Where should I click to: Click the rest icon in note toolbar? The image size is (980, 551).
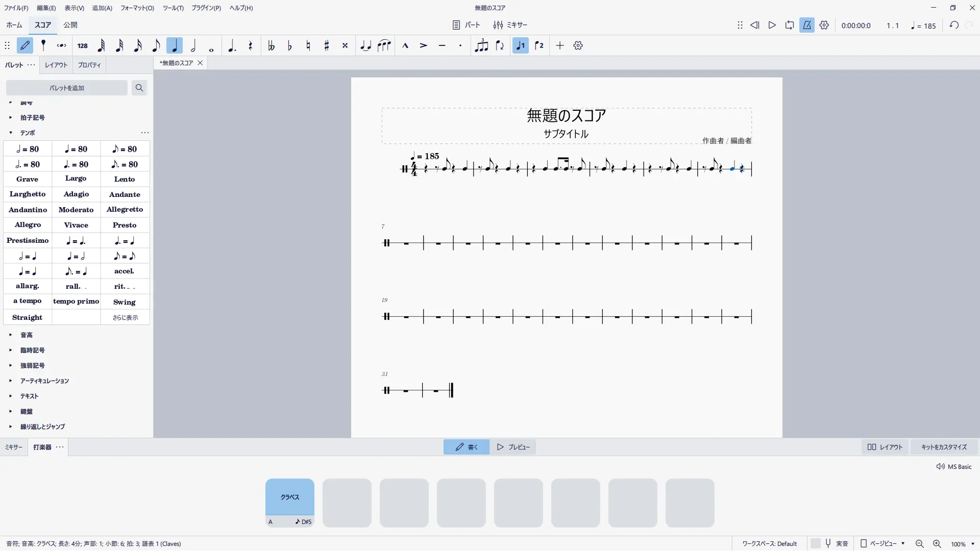(250, 46)
